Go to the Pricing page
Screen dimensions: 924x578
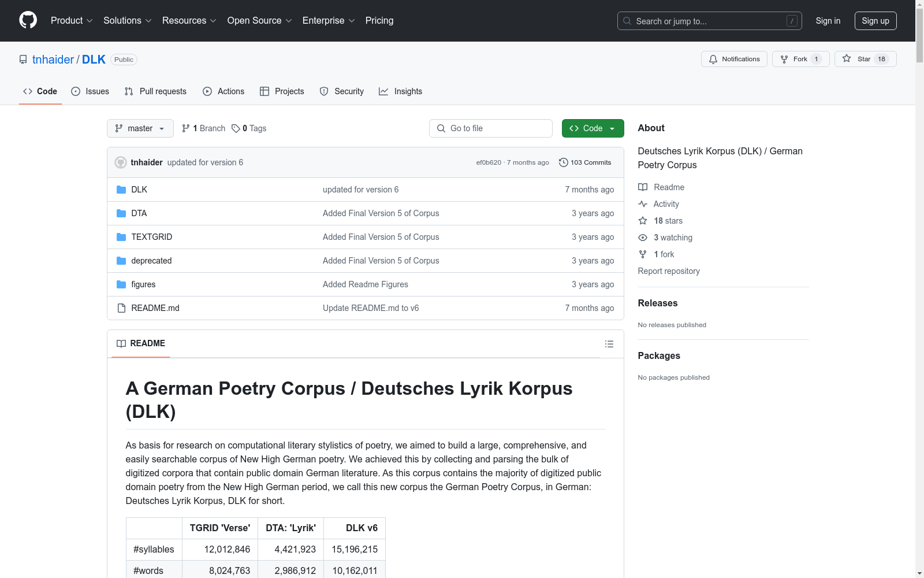pyautogui.click(x=379, y=20)
